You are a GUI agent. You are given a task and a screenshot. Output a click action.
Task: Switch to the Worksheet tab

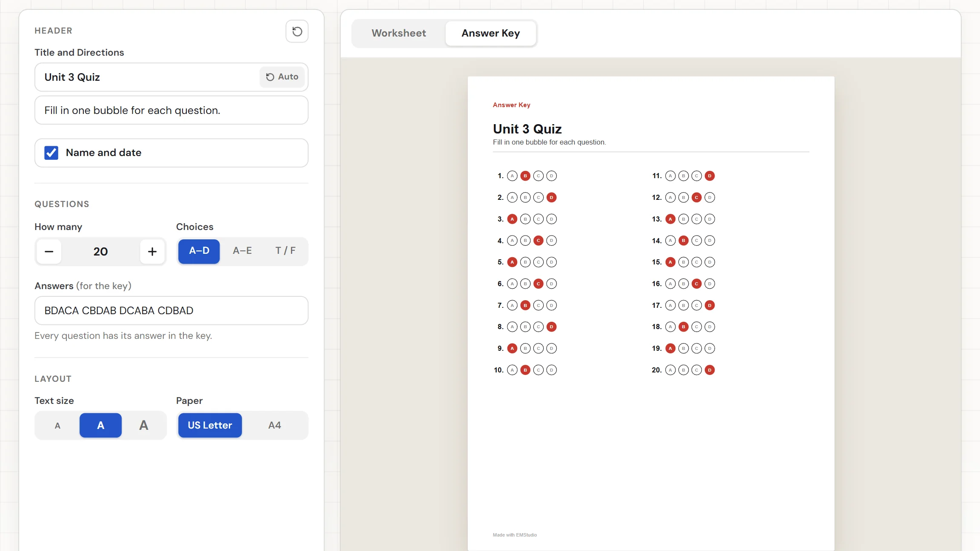pos(399,33)
